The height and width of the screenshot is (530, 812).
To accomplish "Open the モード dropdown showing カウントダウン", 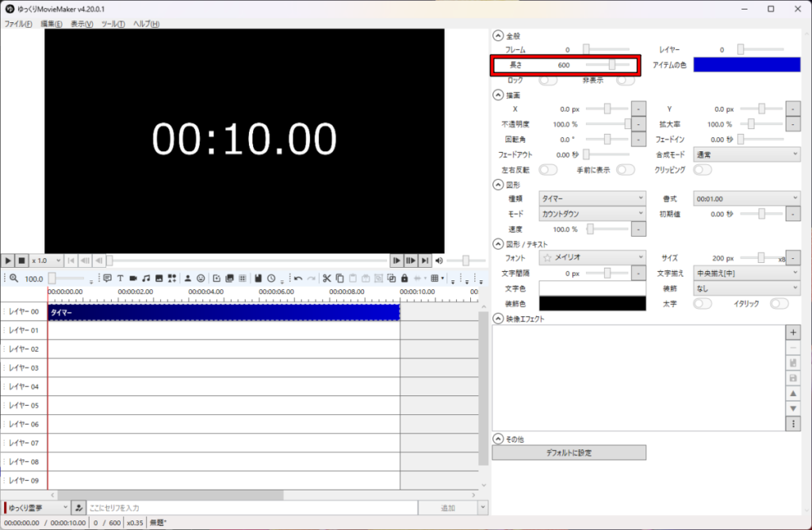I will 592,213.
